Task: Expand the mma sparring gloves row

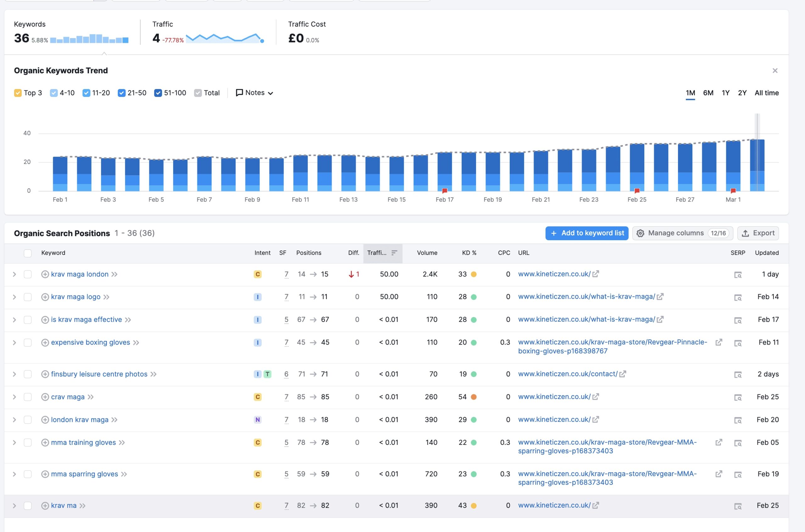Action: click(14, 474)
